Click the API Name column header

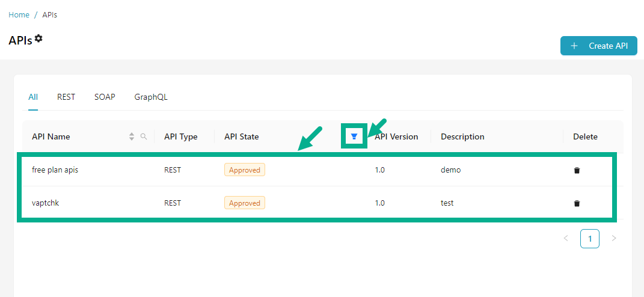pos(51,136)
